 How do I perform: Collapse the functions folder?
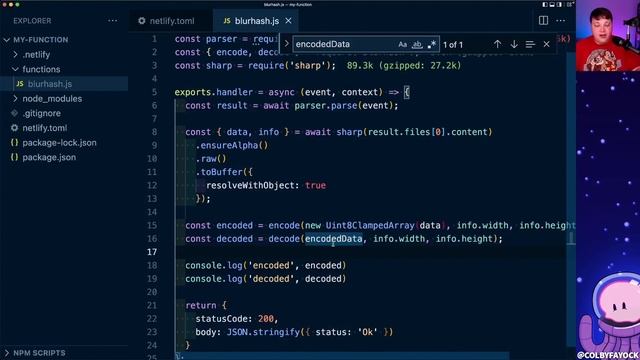(x=16, y=69)
